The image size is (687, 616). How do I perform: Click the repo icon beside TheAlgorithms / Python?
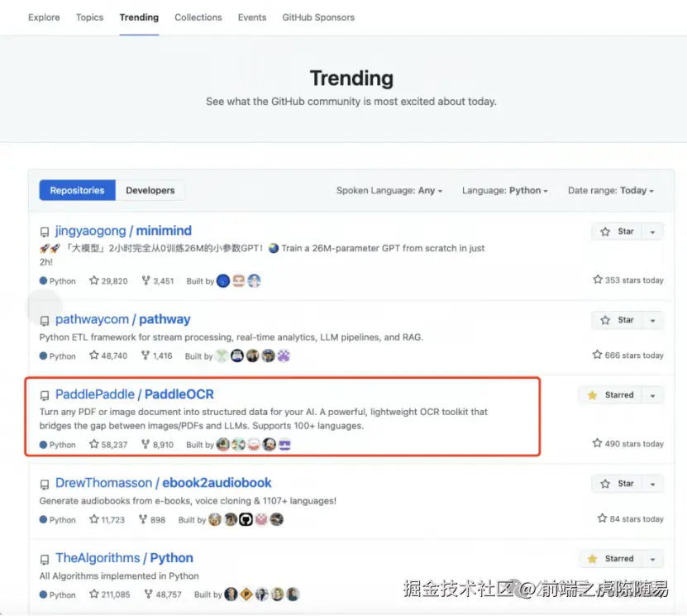point(45,560)
